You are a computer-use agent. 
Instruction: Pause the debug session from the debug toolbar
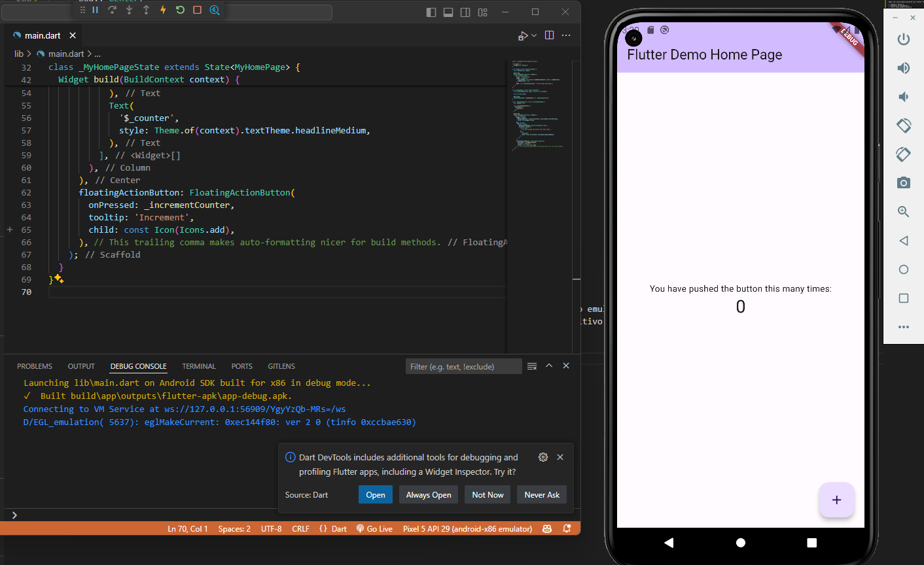(x=96, y=10)
